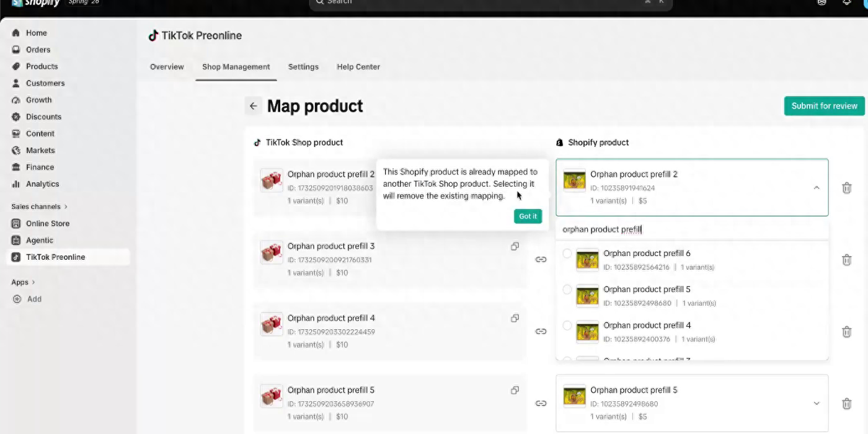Expand the Shopify product prefill 5 dropdown
The image size is (868, 434).
coord(816,404)
